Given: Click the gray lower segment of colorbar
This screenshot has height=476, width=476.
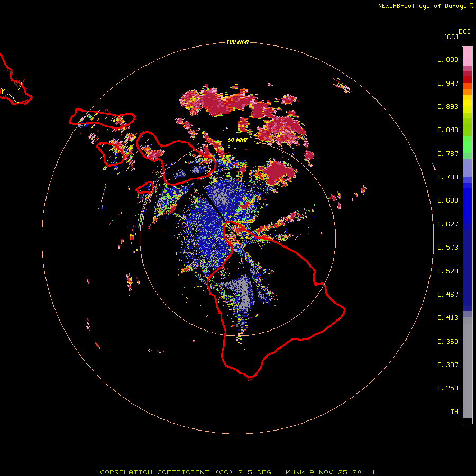Looking at the screenshot, I should (x=467, y=368).
